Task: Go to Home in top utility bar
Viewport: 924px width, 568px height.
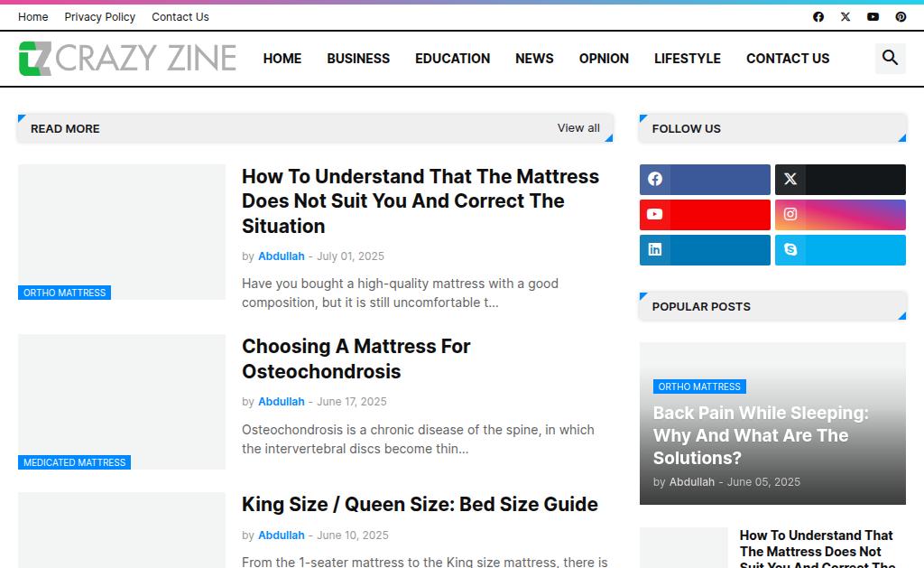Action: 33,17
